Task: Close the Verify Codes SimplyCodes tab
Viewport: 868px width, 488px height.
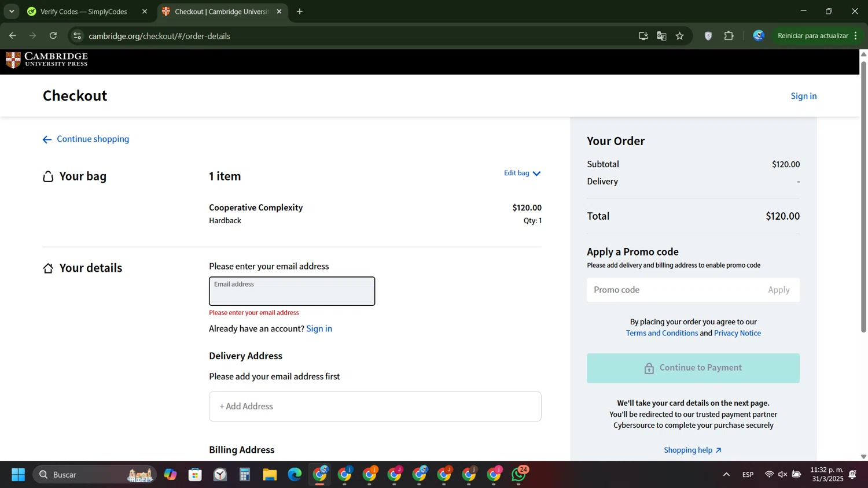Action: pyautogui.click(x=145, y=12)
